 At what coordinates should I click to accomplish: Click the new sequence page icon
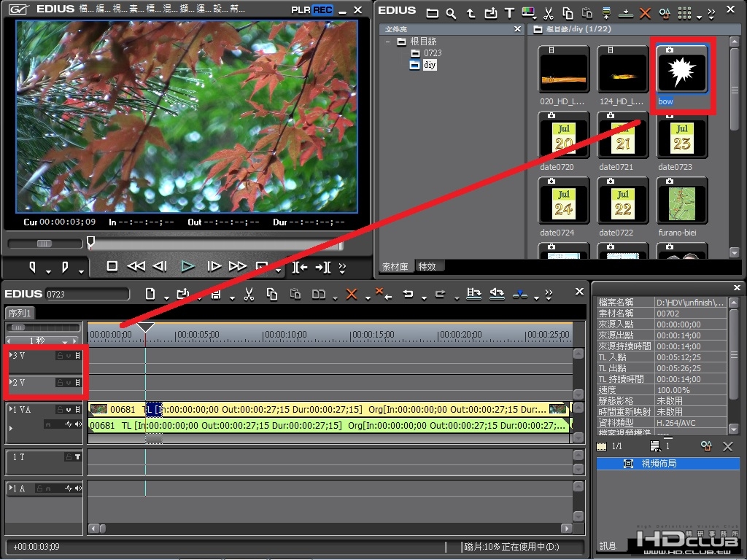(150, 295)
